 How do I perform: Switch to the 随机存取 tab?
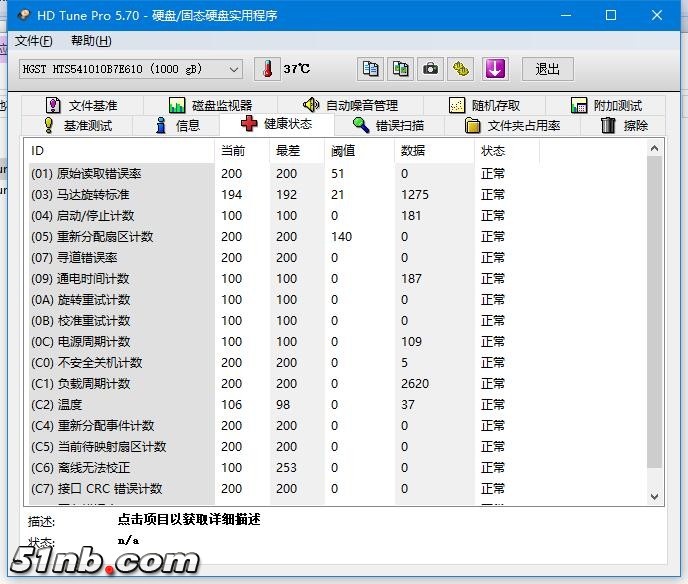(484, 105)
